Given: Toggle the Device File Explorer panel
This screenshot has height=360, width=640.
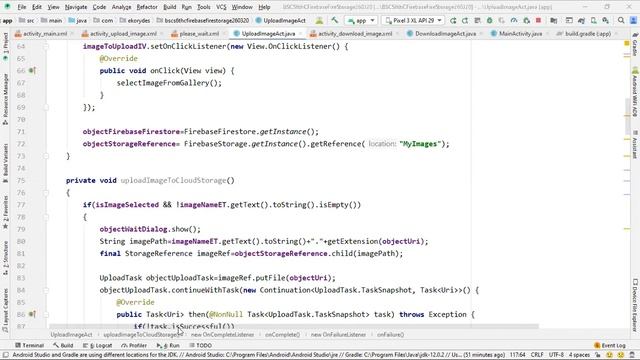Looking at the screenshot, I should pyautogui.click(x=635, y=305).
